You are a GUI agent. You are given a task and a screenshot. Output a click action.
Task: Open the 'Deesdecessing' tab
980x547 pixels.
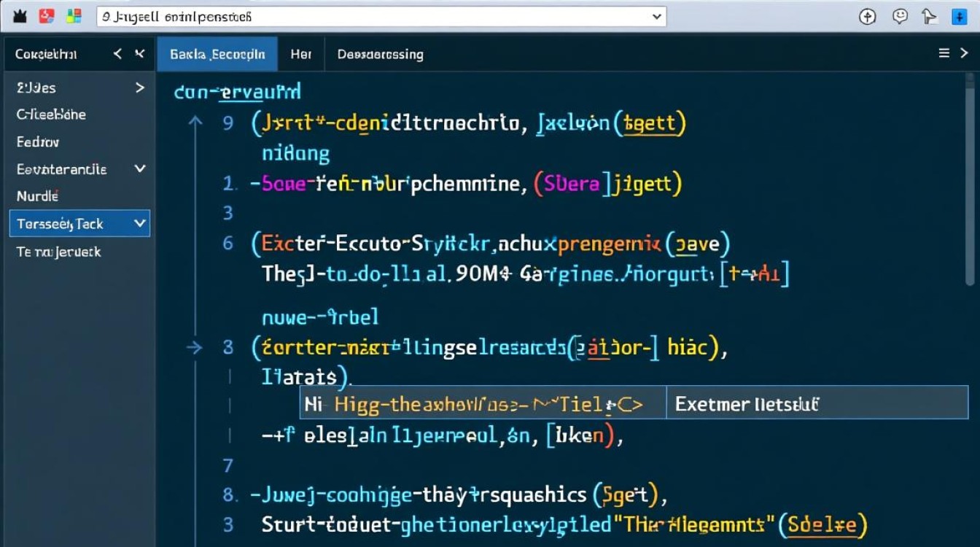click(380, 53)
